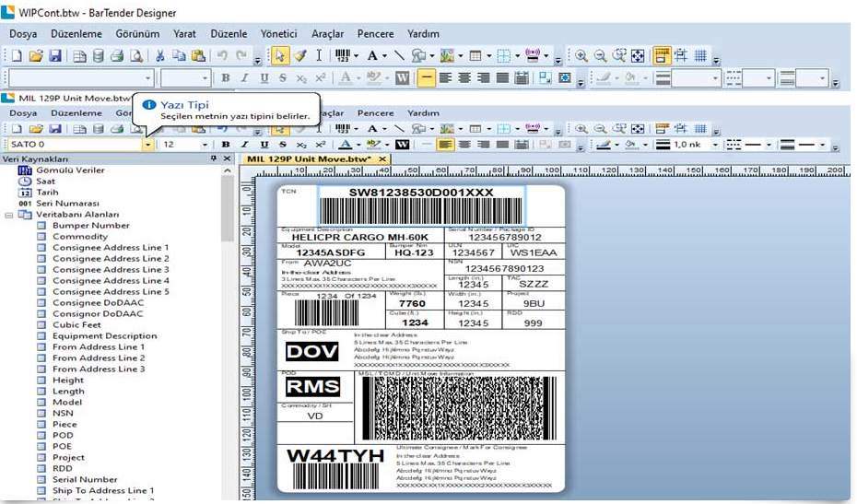Click Zoom In magnifier in WIPCont.btw toolbar
The image size is (857, 504).
click(x=581, y=56)
